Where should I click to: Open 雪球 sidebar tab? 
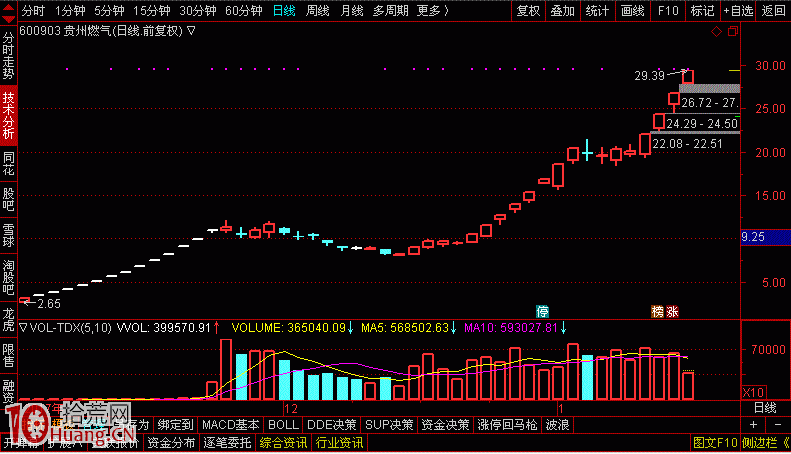(9, 236)
